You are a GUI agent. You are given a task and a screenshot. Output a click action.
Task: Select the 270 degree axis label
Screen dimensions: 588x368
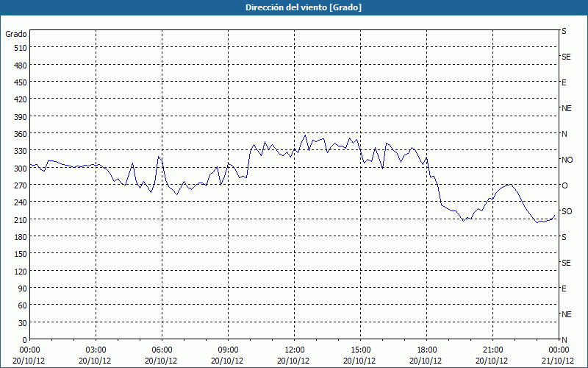(x=21, y=185)
